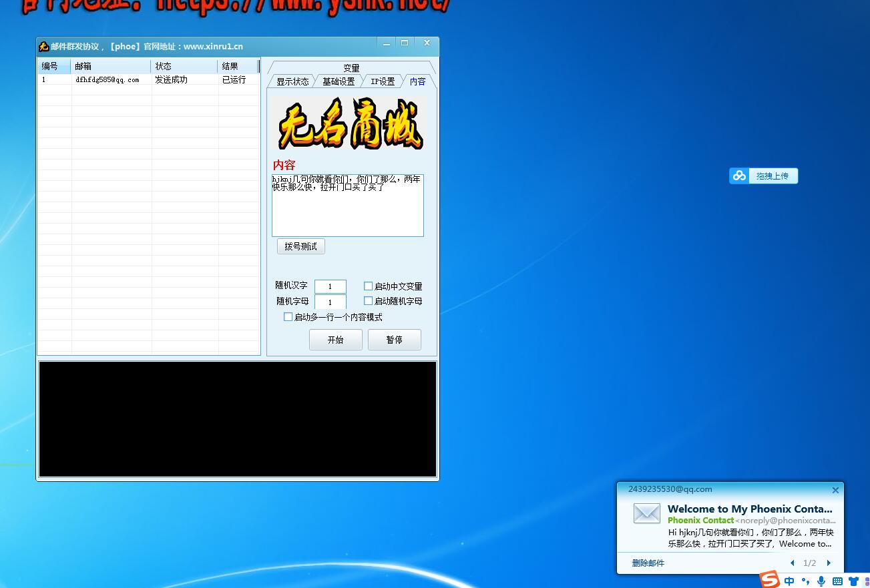Click the app logo icon in title bar
870x588 pixels.
coord(44,46)
